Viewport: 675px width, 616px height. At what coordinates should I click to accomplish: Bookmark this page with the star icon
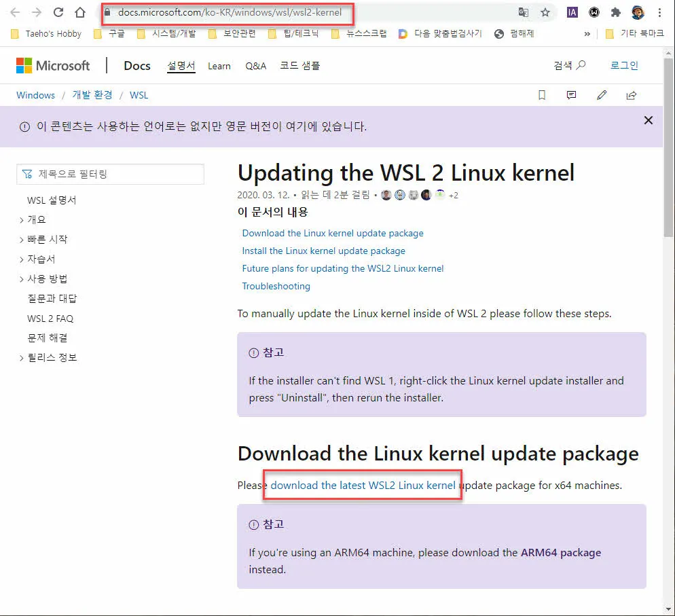pos(545,12)
